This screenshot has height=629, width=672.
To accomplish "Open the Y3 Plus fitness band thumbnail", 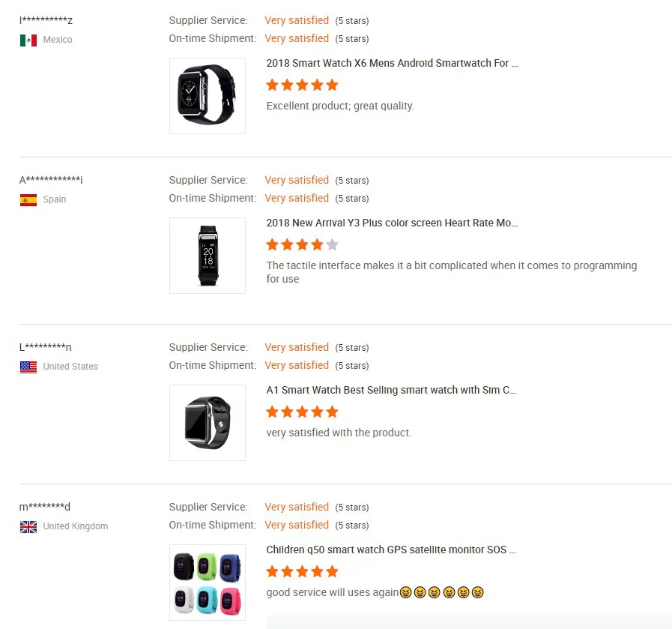I will tap(208, 256).
